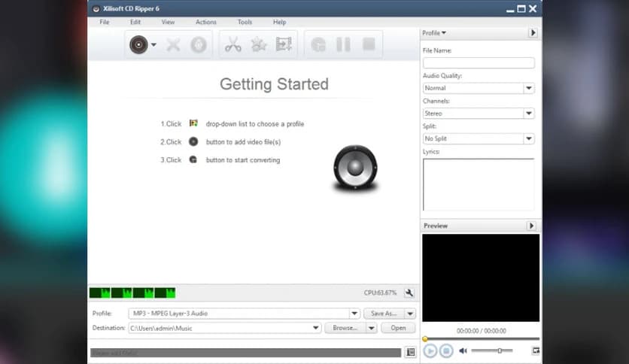629x364 pixels.
Task: Open the View menu
Action: [x=168, y=22]
